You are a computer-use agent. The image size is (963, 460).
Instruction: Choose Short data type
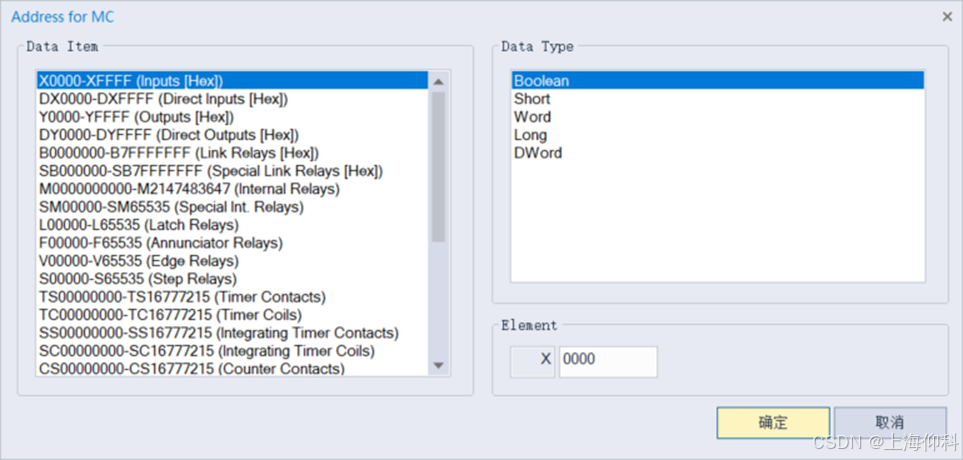[x=532, y=99]
